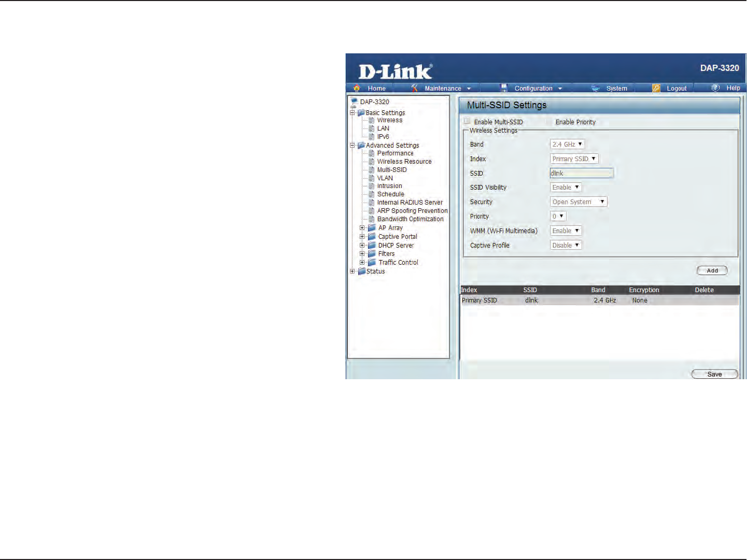
Task: Click the Multi-SSID Settings page title
Action: 506,105
